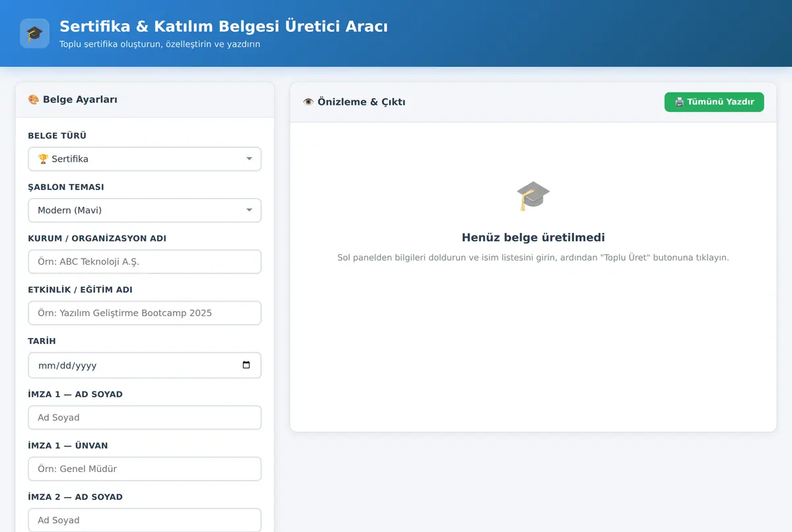Viewport: 792px width, 532px height.
Task: Click the Tümünü Yazdır button
Action: tap(714, 102)
